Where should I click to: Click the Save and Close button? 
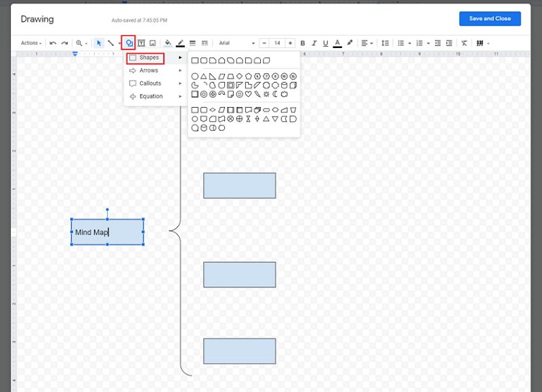489,18
